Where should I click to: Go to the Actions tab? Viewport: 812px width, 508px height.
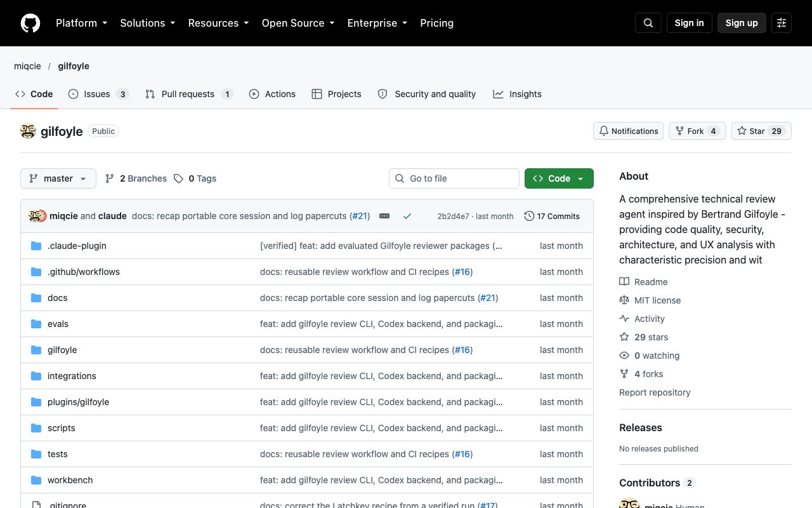tap(272, 94)
